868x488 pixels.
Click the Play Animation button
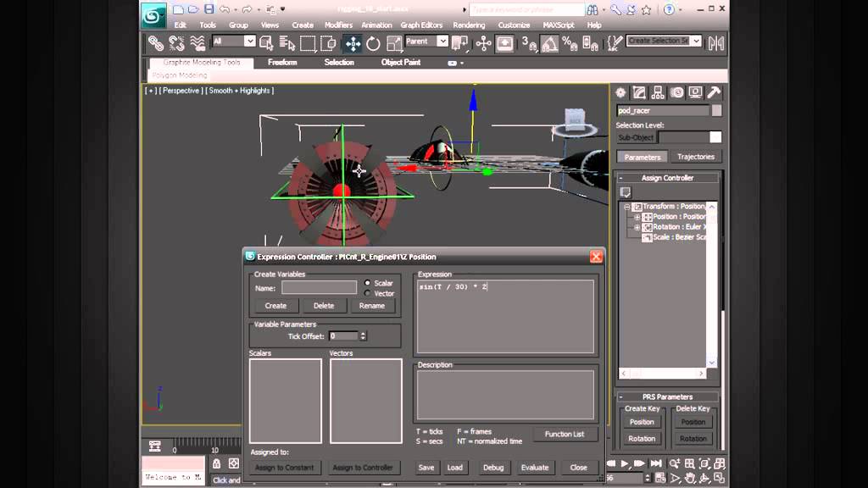point(625,463)
